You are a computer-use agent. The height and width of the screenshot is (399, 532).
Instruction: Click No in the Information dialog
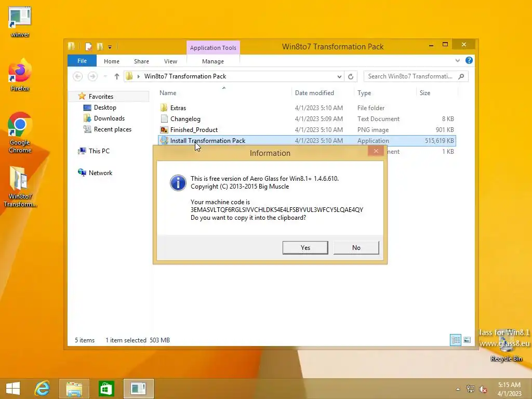coord(356,248)
